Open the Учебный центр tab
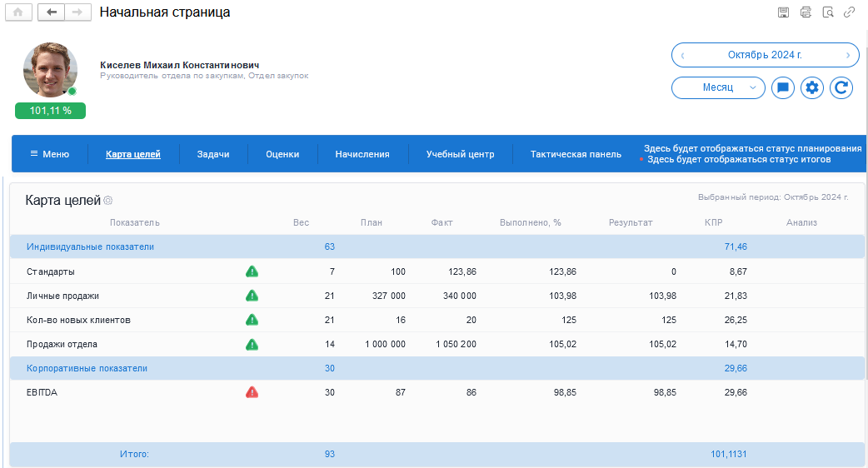Screen dimensions: 868x468 point(460,154)
